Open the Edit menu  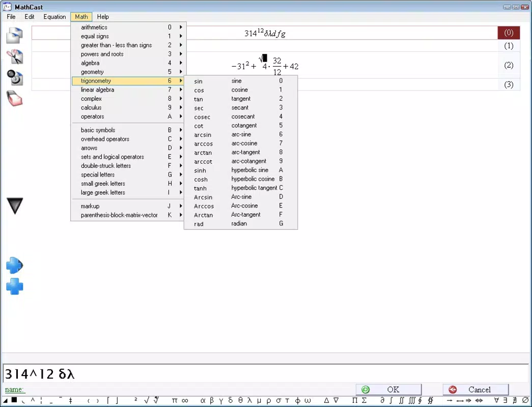tap(29, 17)
